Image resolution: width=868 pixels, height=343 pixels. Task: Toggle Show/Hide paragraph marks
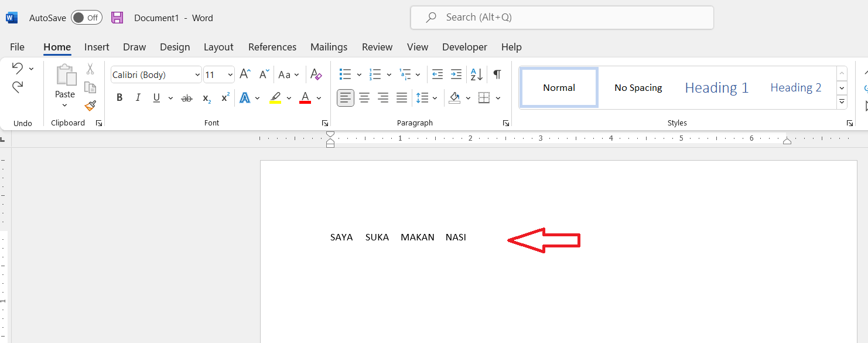[497, 74]
